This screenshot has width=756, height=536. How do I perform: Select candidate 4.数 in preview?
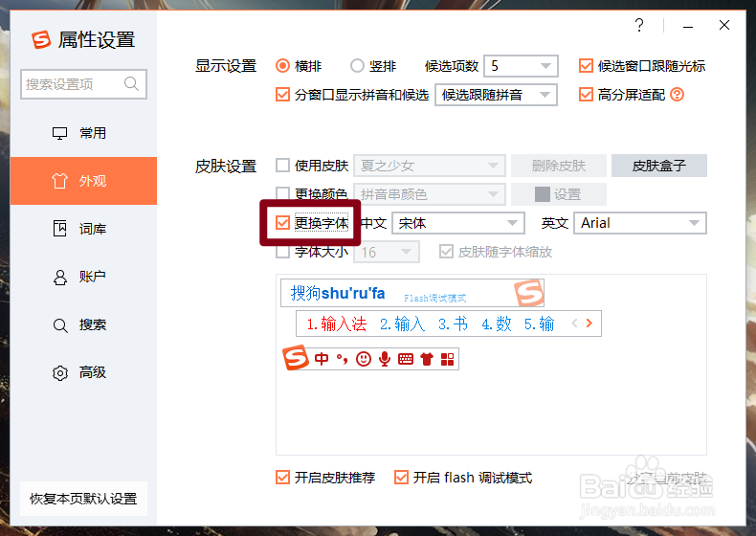[x=497, y=324]
